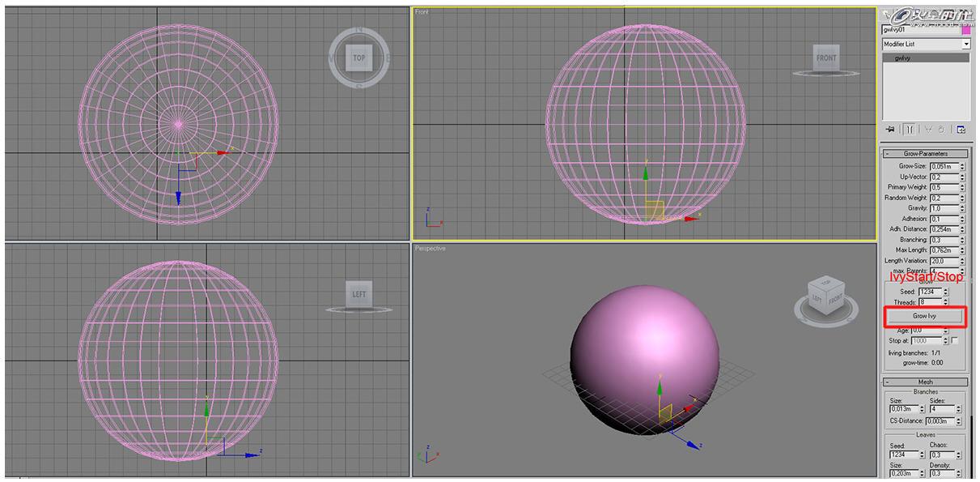The image size is (980, 482).
Task: Click the Grow Seed 1234 field
Action: click(930, 292)
